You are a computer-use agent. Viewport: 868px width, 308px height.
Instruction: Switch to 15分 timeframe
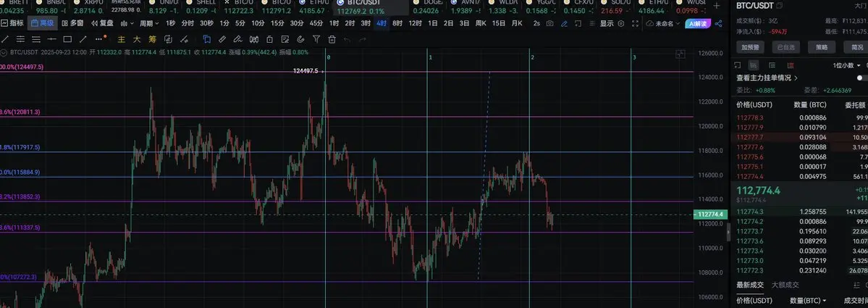click(277, 23)
